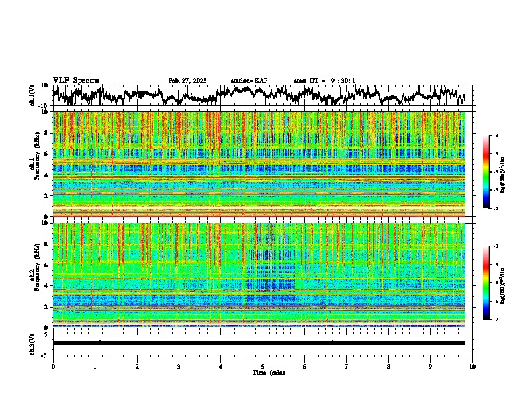Click time axis tick label "5"
This screenshot has height=411, width=532.
point(263,367)
